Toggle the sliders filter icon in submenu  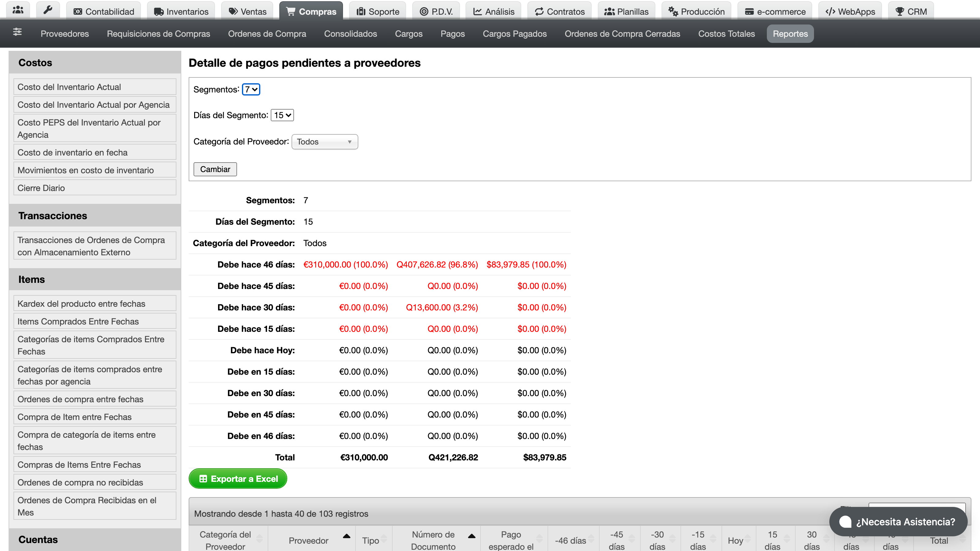17,32
